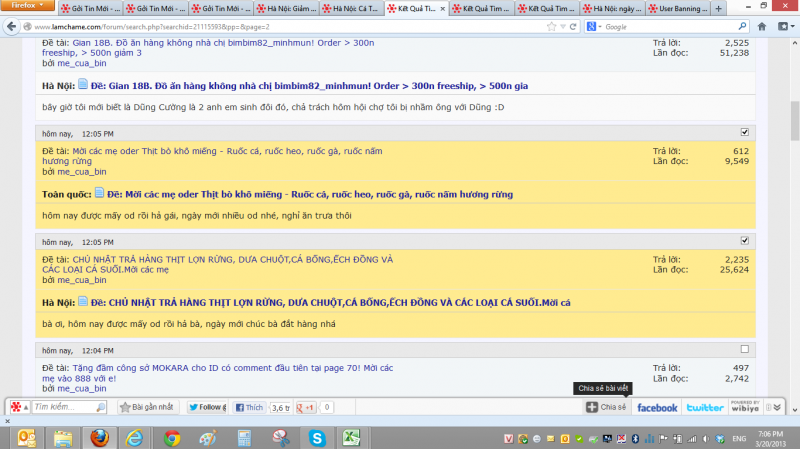Collapse the Wibiya toolbar with the chevron
The image size is (800, 449).
pyautogui.click(x=778, y=408)
